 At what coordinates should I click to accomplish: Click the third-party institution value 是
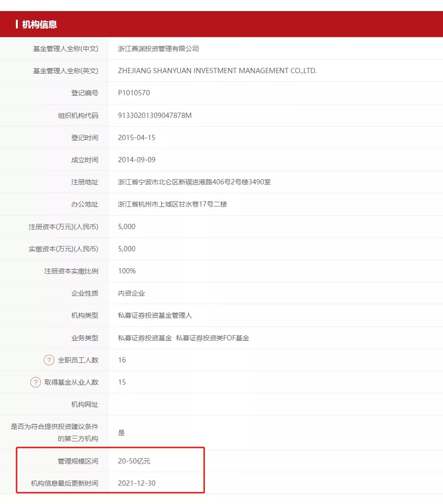coord(121,433)
